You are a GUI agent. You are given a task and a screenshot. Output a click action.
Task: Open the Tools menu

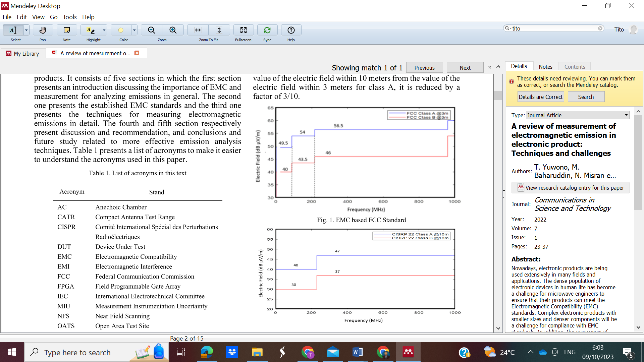pyautogui.click(x=70, y=17)
